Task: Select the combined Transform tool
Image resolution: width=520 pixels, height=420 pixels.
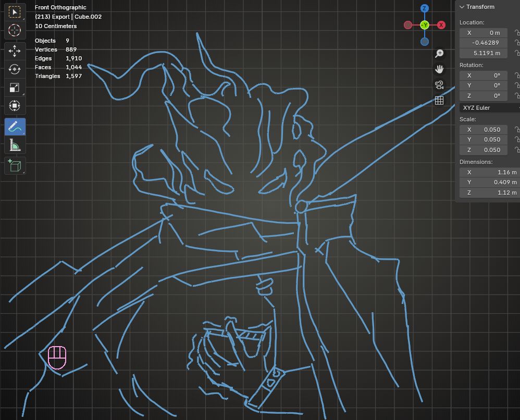Action: pyautogui.click(x=15, y=106)
